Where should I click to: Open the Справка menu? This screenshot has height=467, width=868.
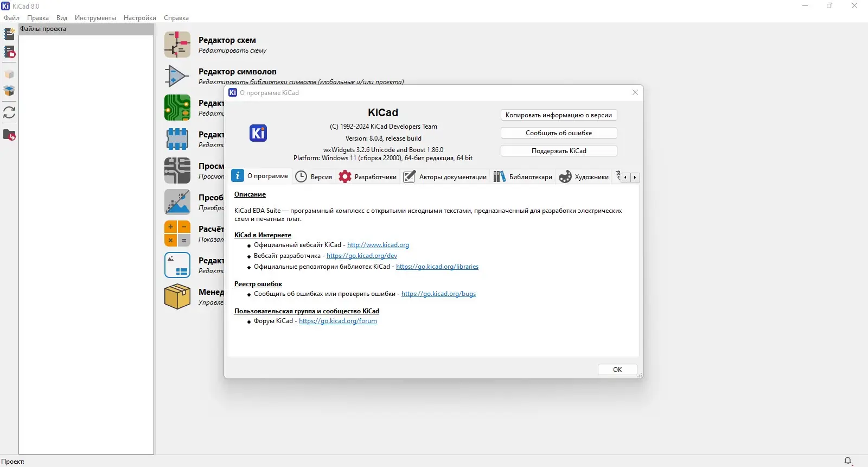point(176,18)
